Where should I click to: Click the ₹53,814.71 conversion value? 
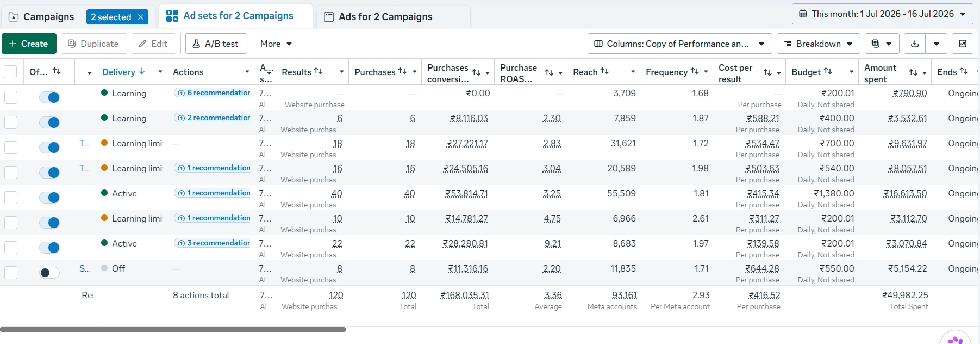coord(466,194)
